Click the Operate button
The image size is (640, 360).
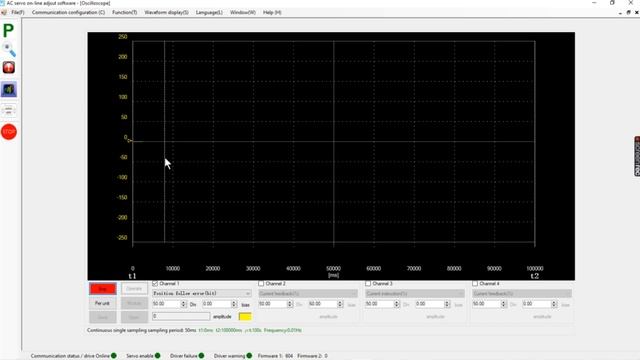point(134,289)
